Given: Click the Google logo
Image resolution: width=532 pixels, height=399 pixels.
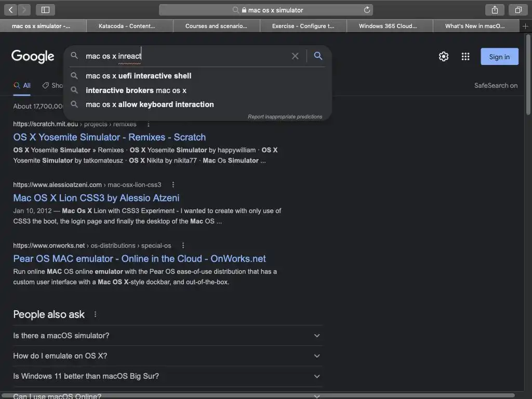Looking at the screenshot, I should point(33,56).
